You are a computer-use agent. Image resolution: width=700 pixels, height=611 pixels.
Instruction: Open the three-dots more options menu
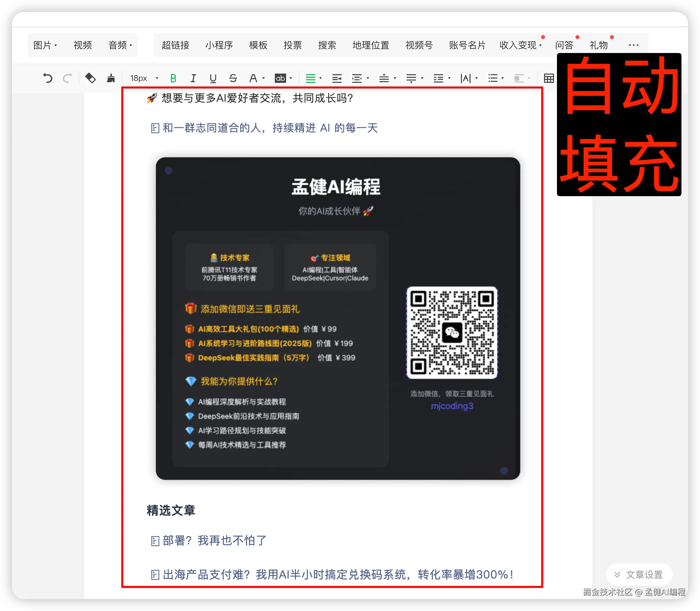(x=633, y=45)
